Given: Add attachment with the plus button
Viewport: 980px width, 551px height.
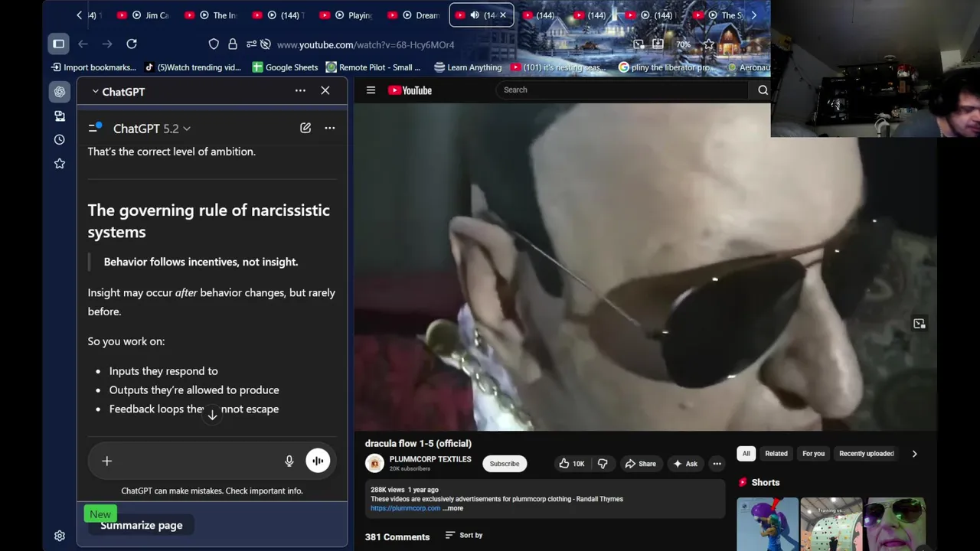Looking at the screenshot, I should [107, 461].
